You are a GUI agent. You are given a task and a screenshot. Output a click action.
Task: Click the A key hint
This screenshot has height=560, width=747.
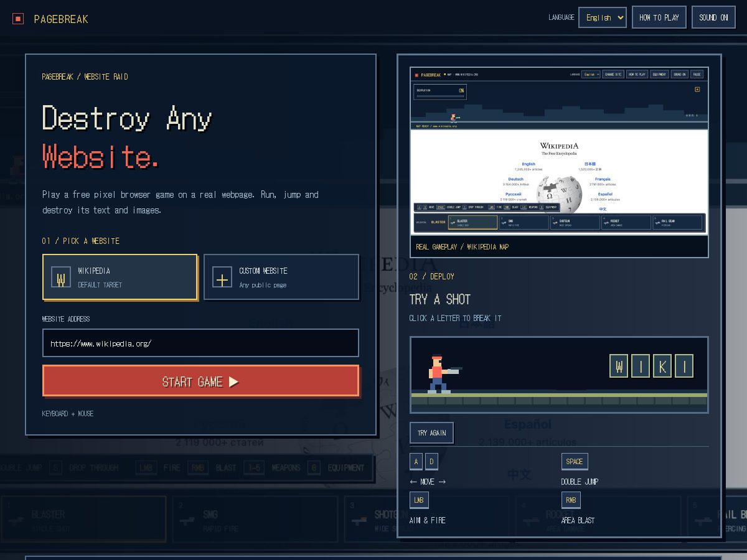click(x=416, y=462)
